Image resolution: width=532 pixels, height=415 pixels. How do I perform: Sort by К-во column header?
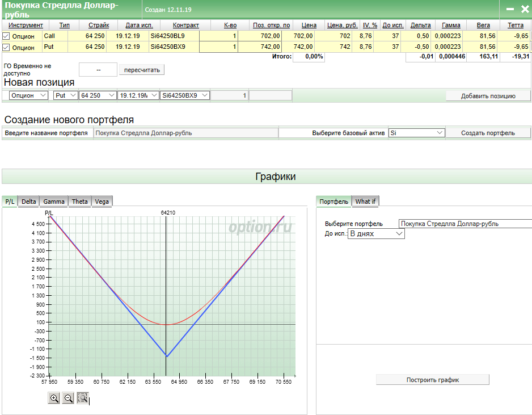(230, 25)
